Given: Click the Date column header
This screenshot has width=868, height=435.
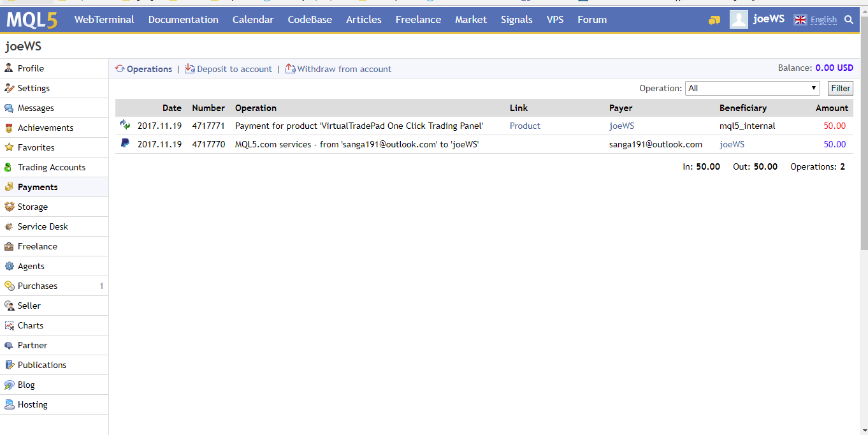Looking at the screenshot, I should coord(172,108).
